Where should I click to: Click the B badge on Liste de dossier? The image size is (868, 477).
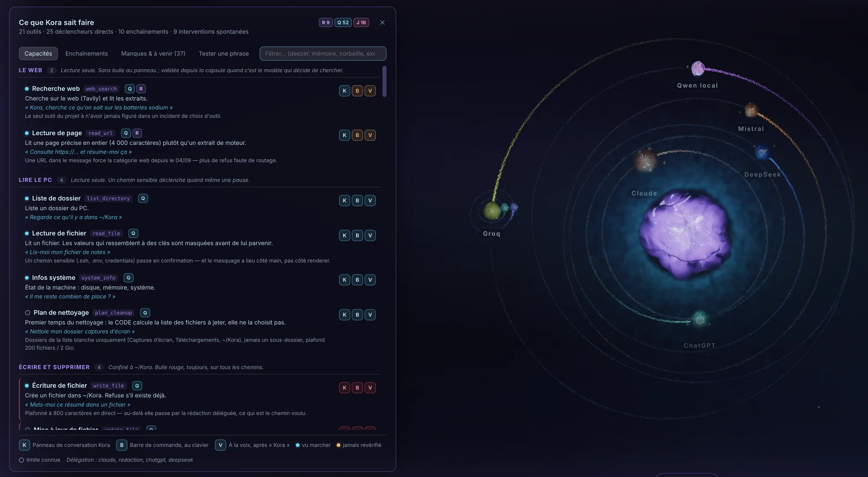click(357, 200)
